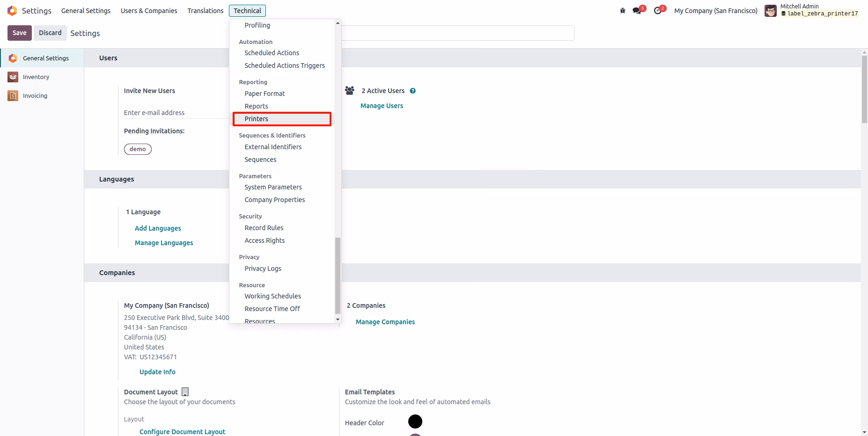Click the Document Layout building icon
868x436 pixels.
(185, 392)
